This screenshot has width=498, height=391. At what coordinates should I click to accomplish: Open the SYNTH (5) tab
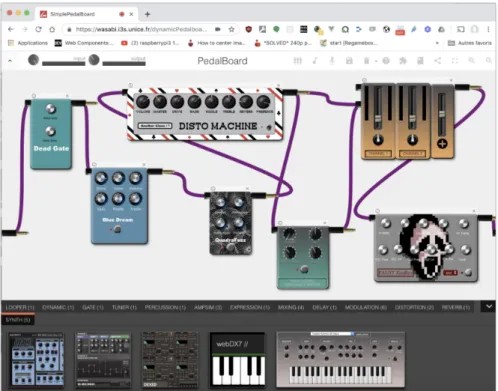(x=18, y=320)
